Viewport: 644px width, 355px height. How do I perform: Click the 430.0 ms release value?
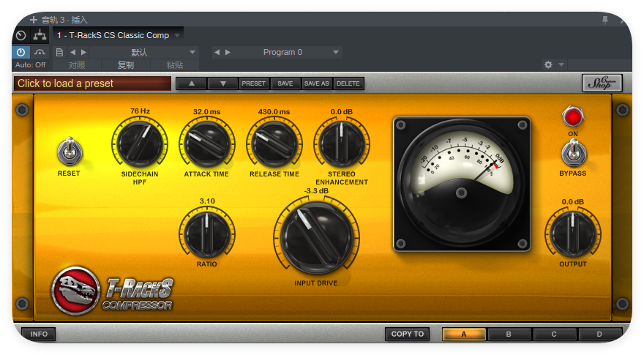pos(274,112)
